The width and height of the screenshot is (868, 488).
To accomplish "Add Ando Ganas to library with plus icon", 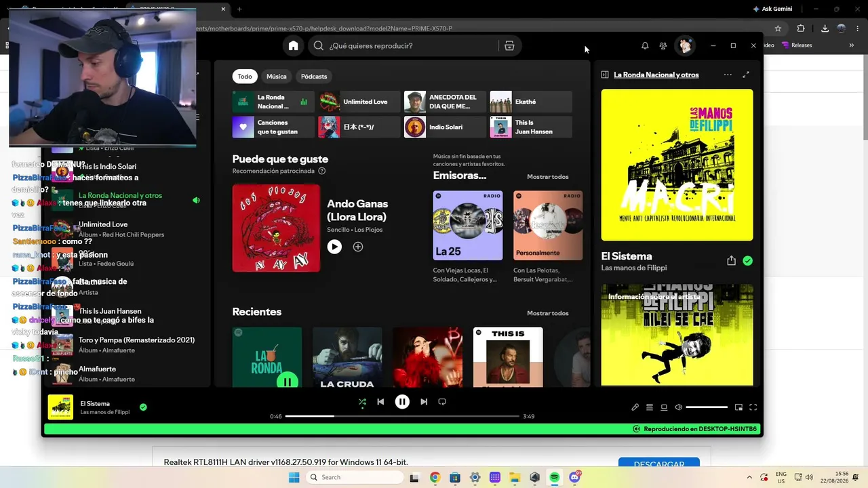I will click(x=358, y=247).
